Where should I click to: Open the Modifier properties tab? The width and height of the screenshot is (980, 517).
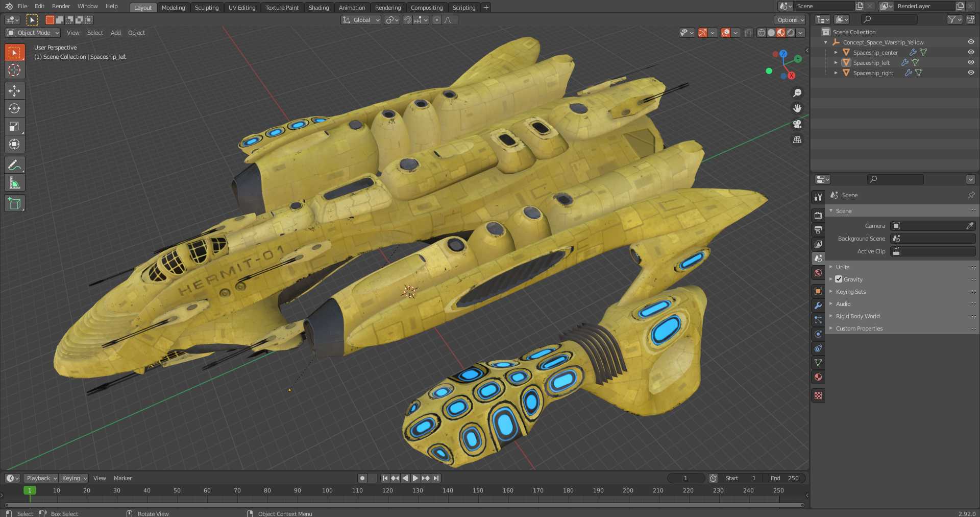(818, 306)
